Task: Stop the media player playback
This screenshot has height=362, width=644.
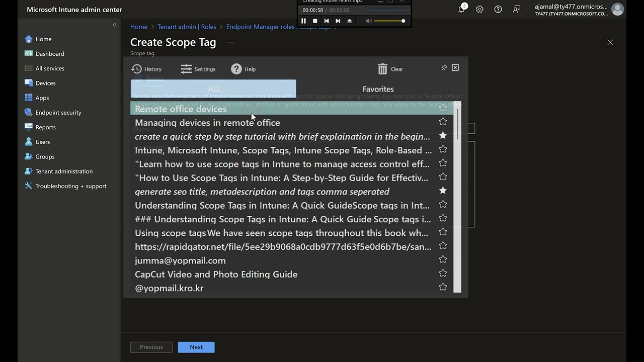Action: (x=315, y=21)
